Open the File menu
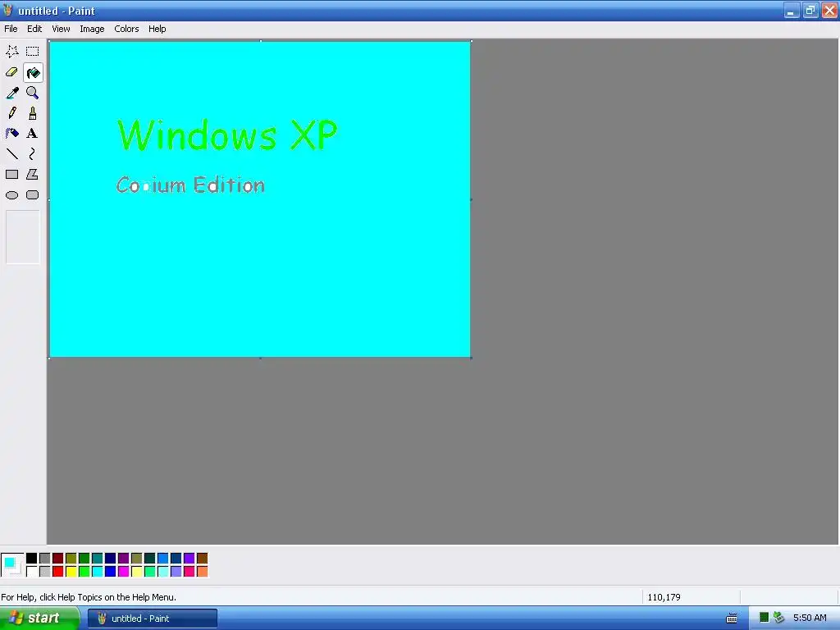This screenshot has width=840, height=630. coord(11,29)
